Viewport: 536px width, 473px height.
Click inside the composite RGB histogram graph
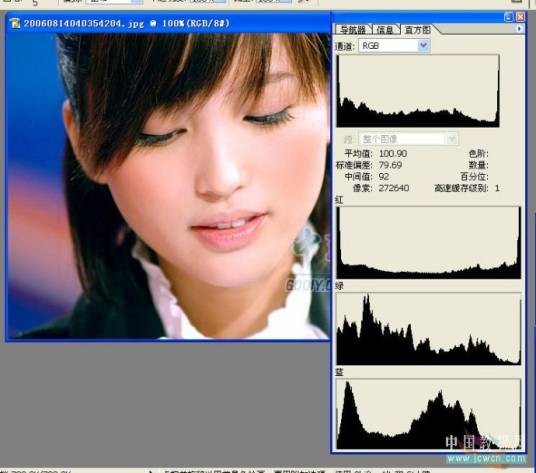pyautogui.click(x=418, y=91)
